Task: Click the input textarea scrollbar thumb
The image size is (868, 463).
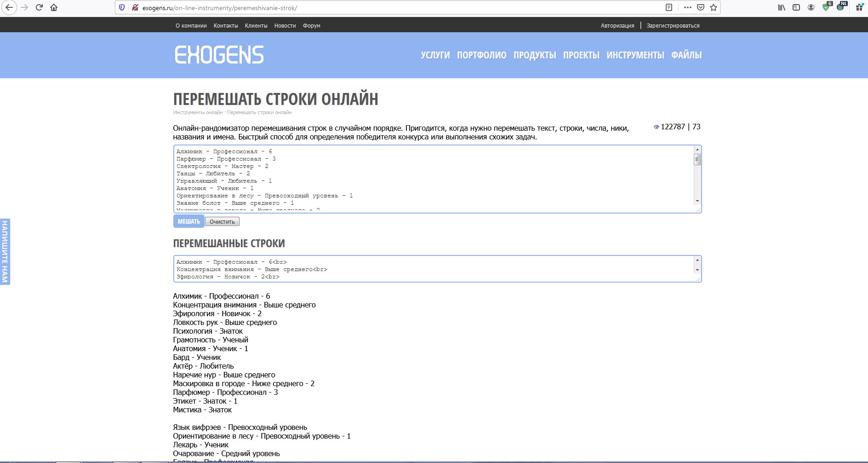Action: (697, 159)
